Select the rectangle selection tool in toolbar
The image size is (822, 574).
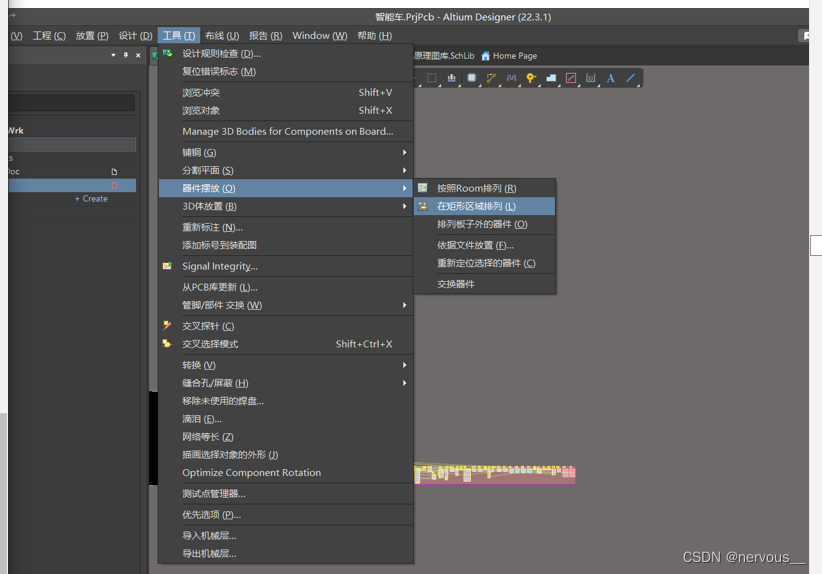pos(432,78)
